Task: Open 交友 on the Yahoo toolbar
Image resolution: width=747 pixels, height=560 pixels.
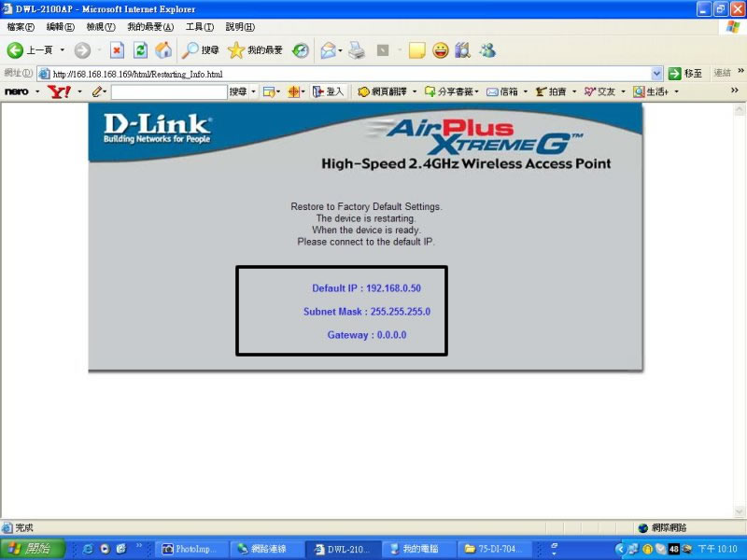Action: coord(599,91)
